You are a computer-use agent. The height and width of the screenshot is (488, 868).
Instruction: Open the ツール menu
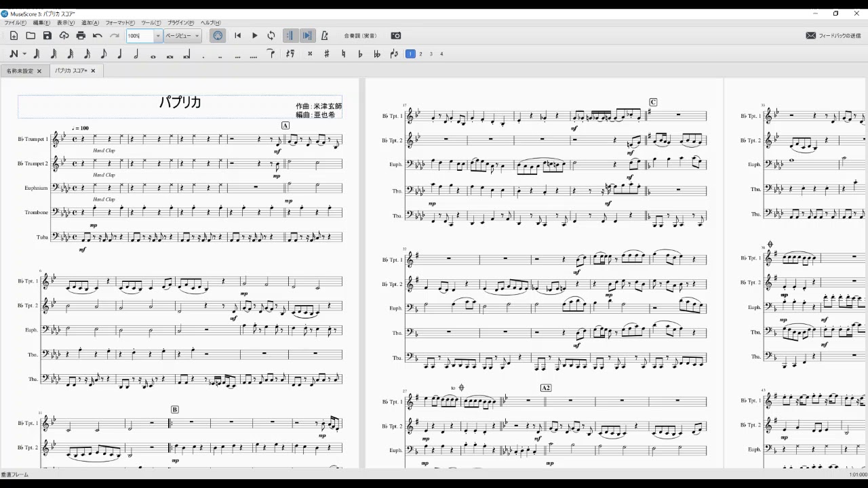pos(151,23)
